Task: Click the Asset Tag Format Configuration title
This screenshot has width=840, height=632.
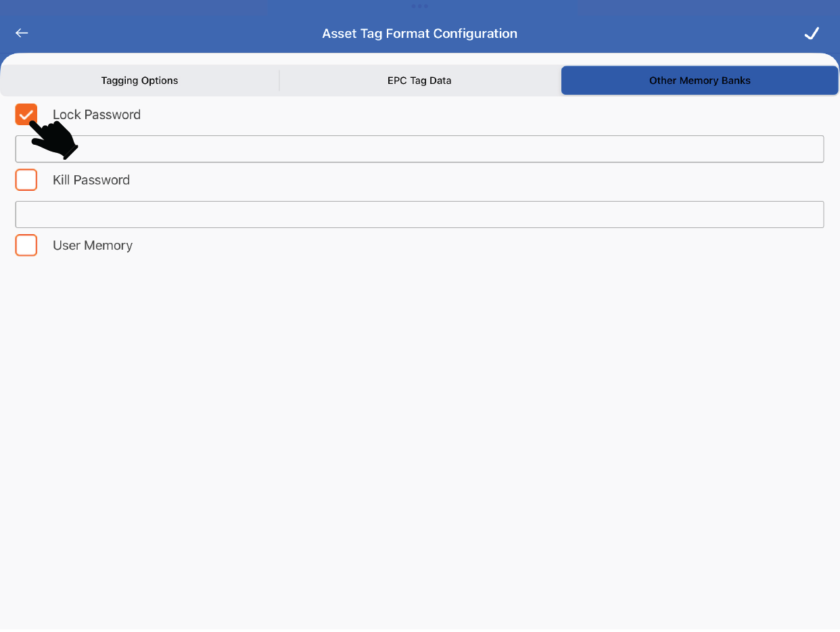Action: (x=419, y=33)
